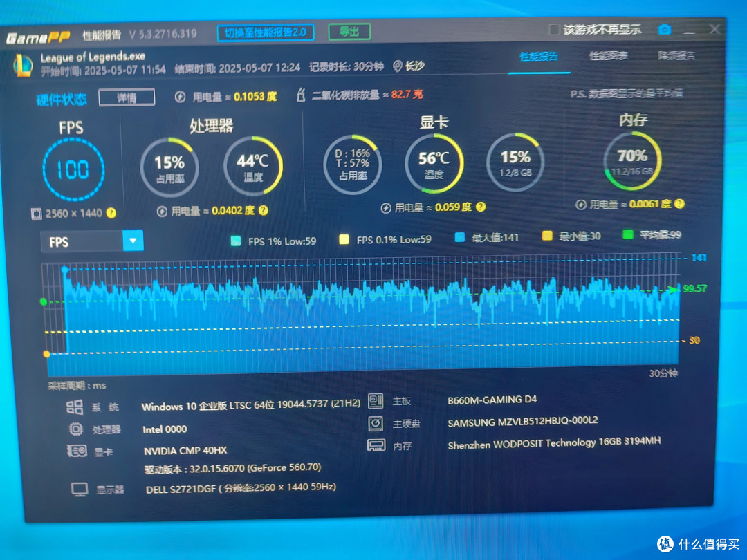Click the resolution icon beside 2560 x 1440
Screen dimensions: 747x560
point(36,214)
